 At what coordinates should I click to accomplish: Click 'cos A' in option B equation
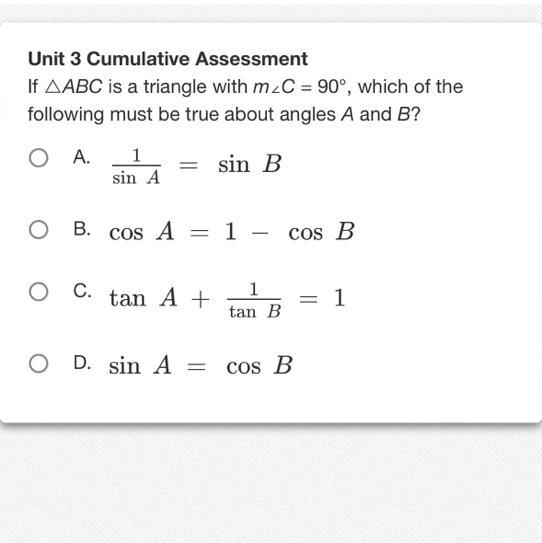coord(142,231)
